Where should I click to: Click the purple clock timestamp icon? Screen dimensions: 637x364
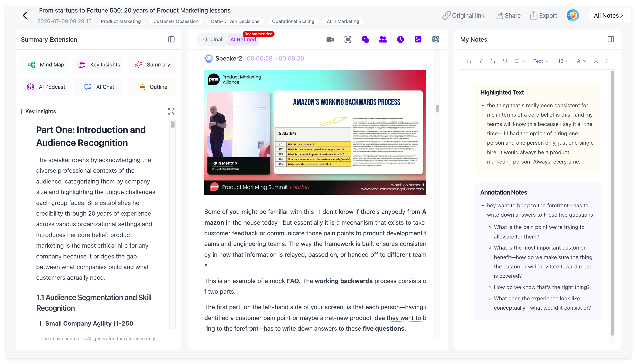point(400,40)
